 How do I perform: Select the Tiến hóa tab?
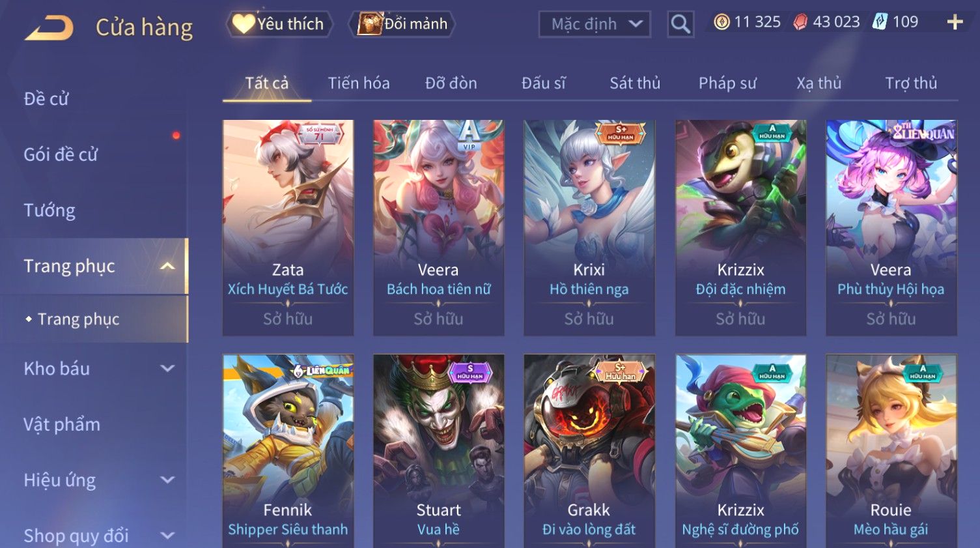(359, 83)
